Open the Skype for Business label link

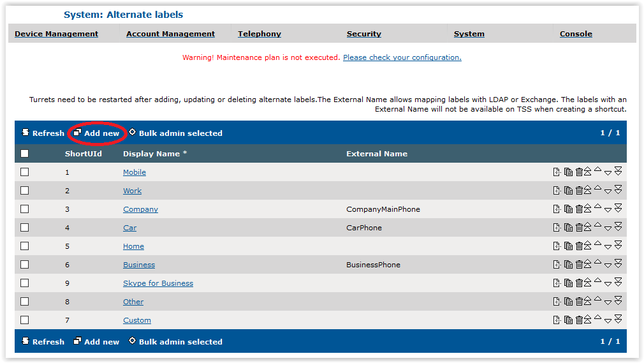pyautogui.click(x=158, y=283)
